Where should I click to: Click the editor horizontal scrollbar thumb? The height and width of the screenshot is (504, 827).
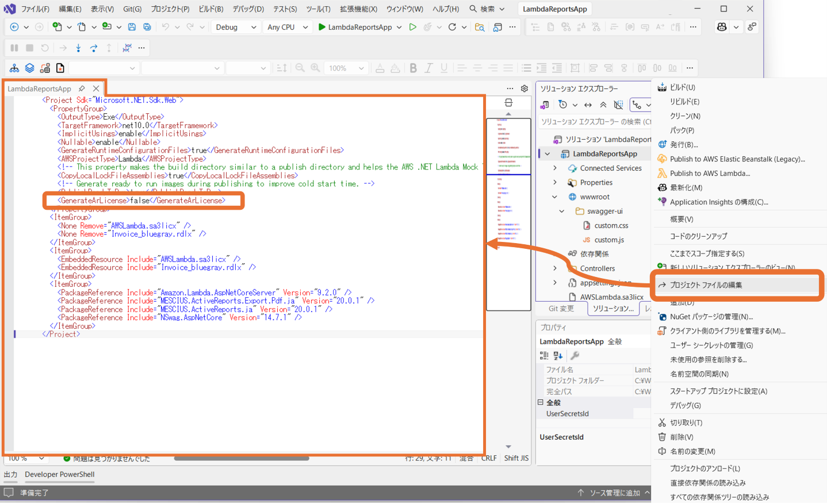pos(242,458)
